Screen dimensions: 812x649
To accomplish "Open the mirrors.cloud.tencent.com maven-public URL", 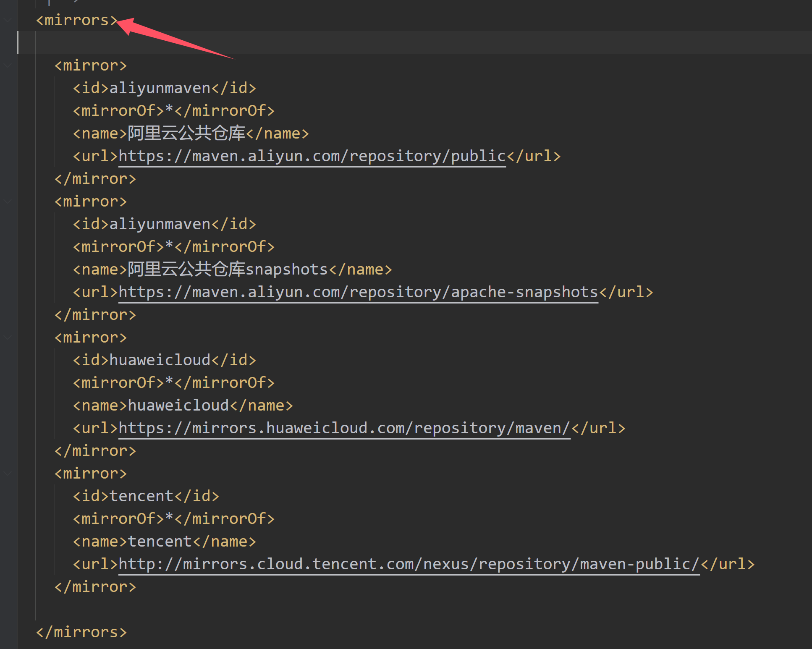I will [409, 564].
